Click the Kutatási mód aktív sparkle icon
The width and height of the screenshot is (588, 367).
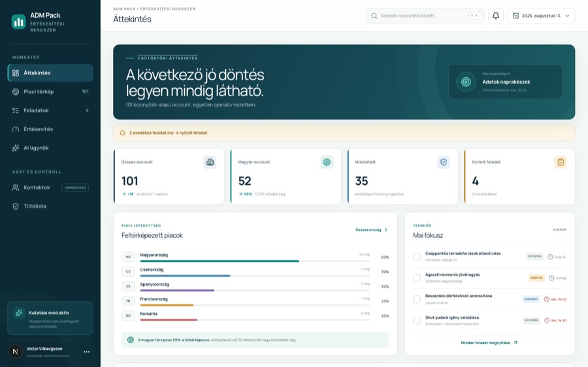(x=19, y=313)
